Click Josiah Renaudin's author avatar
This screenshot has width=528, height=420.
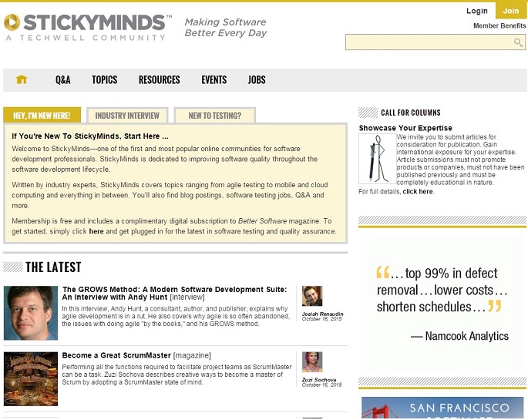tap(312, 296)
